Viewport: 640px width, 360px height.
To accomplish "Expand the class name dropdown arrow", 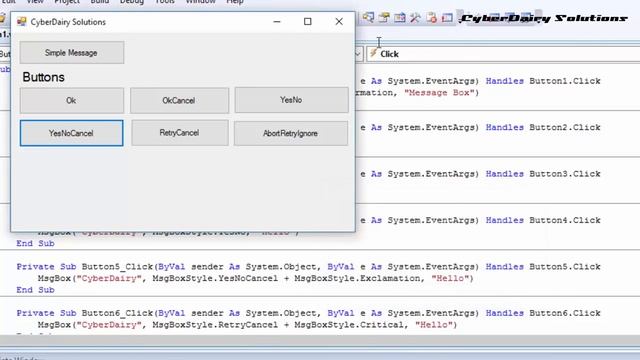I will [x=358, y=54].
